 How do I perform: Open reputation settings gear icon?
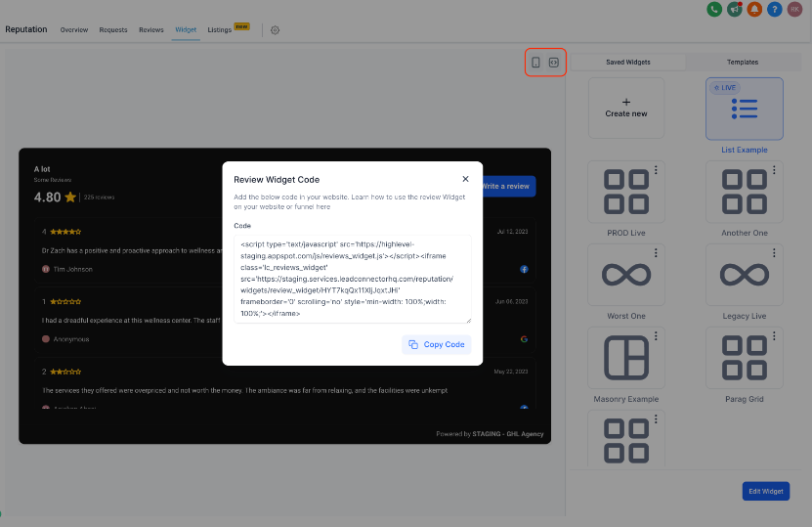[x=275, y=30]
